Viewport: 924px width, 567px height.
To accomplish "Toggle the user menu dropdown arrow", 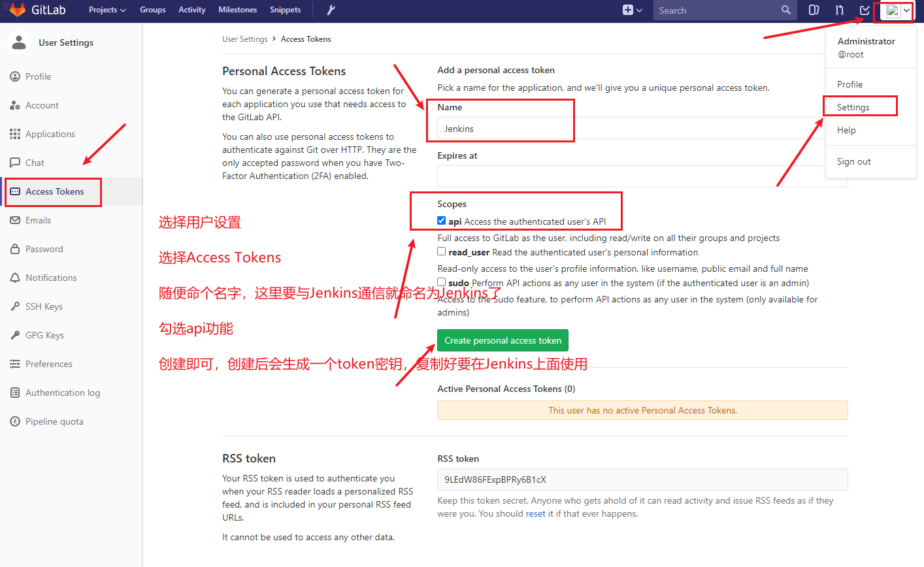I will (x=906, y=10).
